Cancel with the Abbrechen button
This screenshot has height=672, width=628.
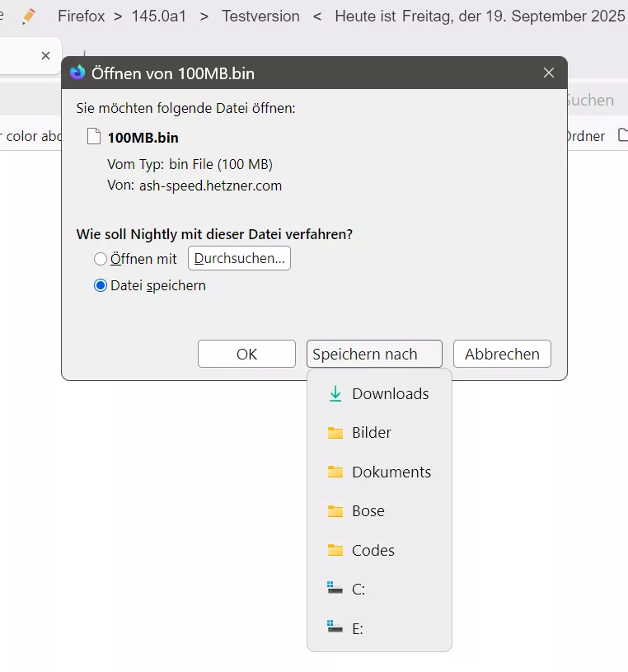[x=502, y=354]
